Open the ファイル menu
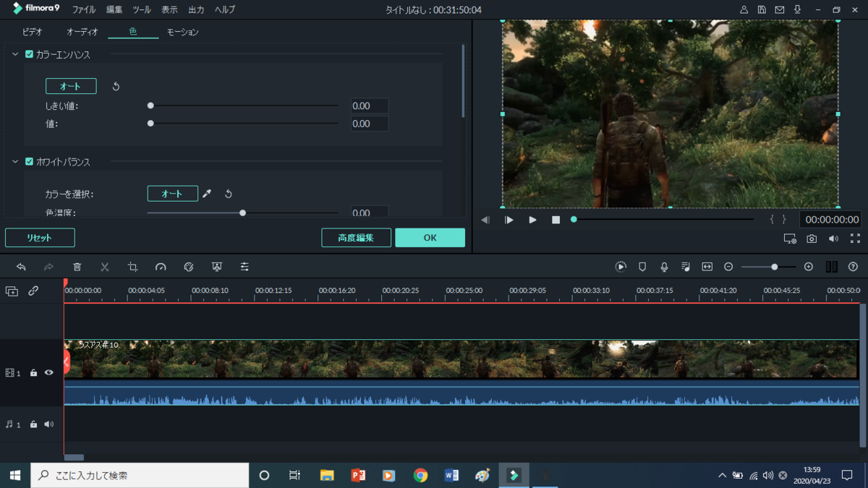This screenshot has width=868, height=488. point(84,10)
